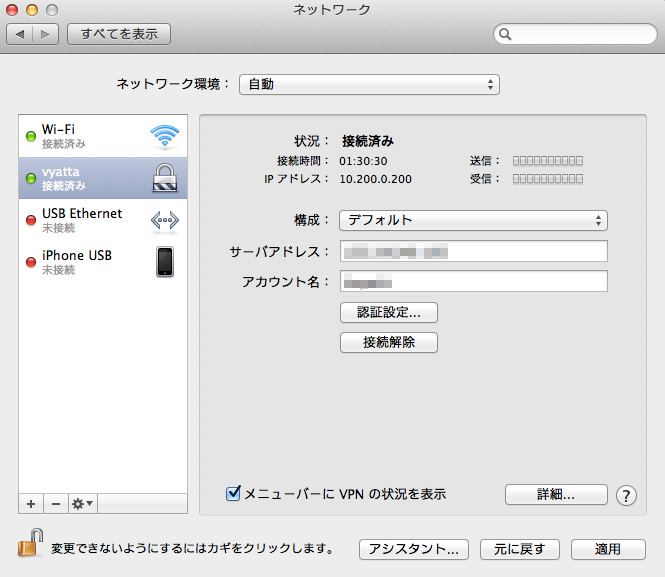
Task: Add a service with the plus button
Action: (x=31, y=504)
